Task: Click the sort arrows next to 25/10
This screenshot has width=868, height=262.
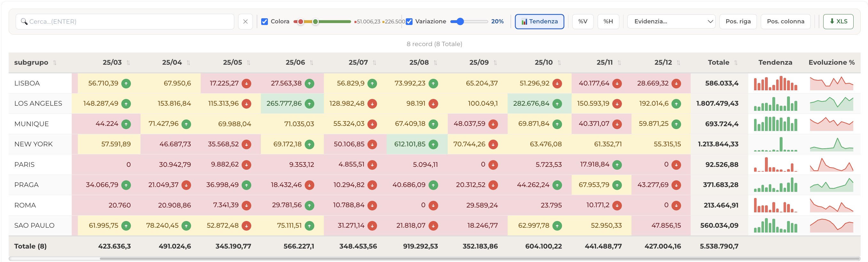Action: tap(559, 63)
